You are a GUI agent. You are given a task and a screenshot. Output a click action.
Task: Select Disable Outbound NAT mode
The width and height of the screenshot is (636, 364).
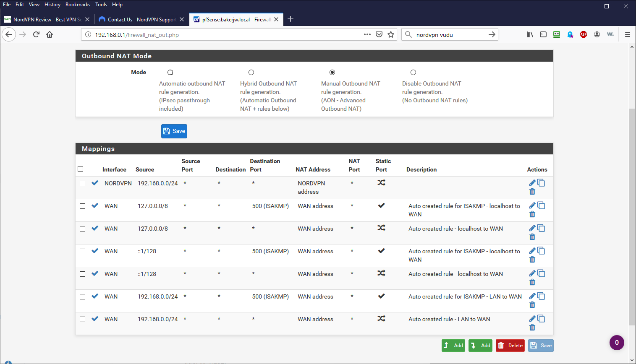(413, 73)
